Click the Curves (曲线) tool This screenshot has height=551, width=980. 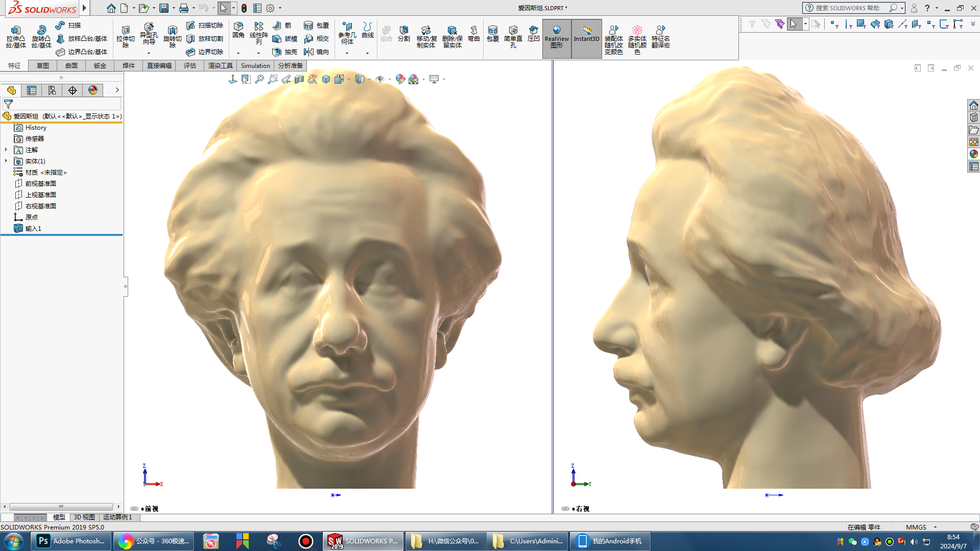click(x=368, y=31)
